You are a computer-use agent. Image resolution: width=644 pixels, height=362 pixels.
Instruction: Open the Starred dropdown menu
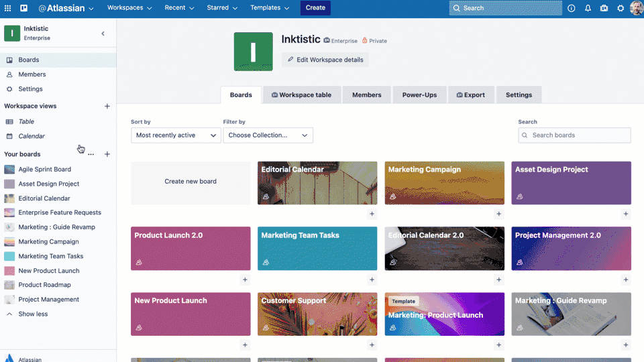(x=222, y=8)
